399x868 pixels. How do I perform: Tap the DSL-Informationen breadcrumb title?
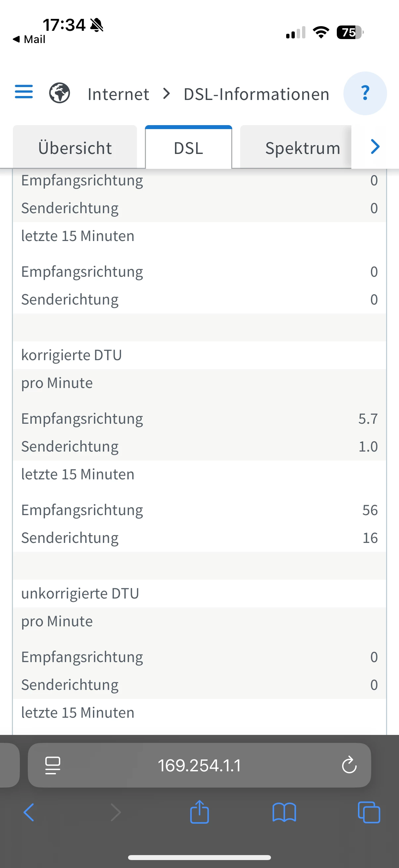coord(256,94)
